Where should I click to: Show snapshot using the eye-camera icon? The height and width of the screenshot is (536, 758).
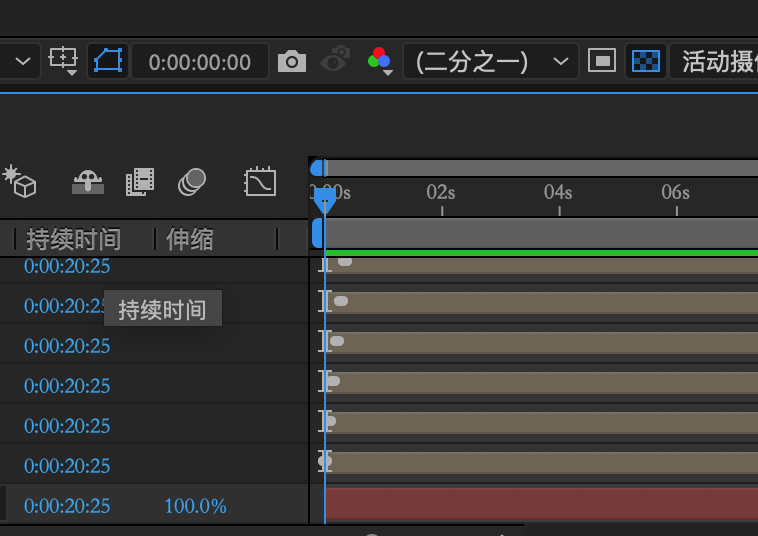point(335,60)
